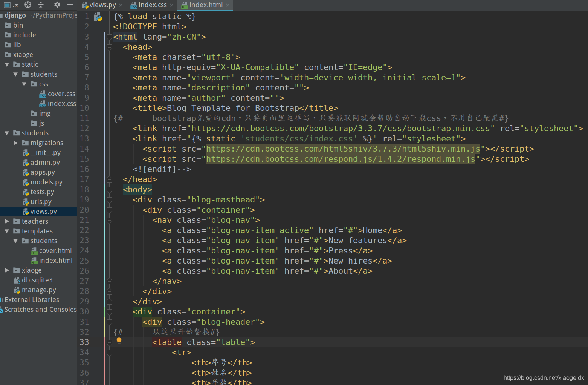Image resolution: width=588 pixels, height=385 pixels.
Task: Select the lib folder
Action: point(13,45)
